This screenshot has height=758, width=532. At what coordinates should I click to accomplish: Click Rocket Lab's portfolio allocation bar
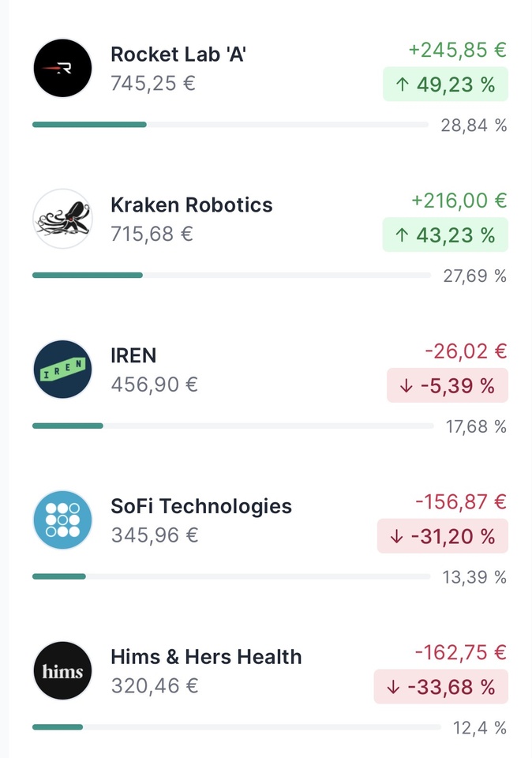(229, 125)
